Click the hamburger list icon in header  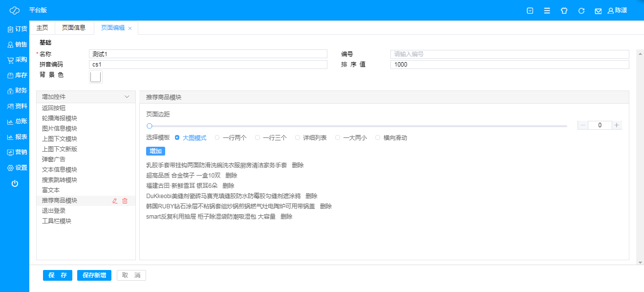(x=547, y=11)
